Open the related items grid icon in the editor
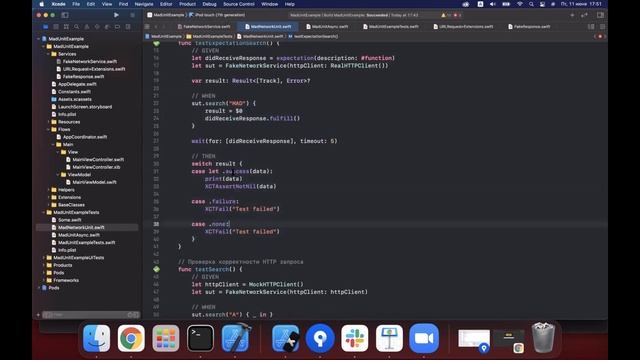 147,27
